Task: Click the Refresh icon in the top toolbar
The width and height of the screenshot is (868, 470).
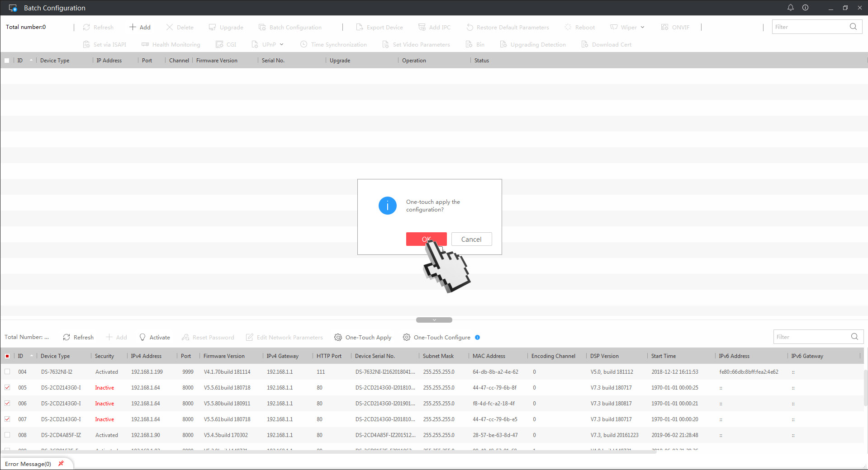Action: click(86, 27)
